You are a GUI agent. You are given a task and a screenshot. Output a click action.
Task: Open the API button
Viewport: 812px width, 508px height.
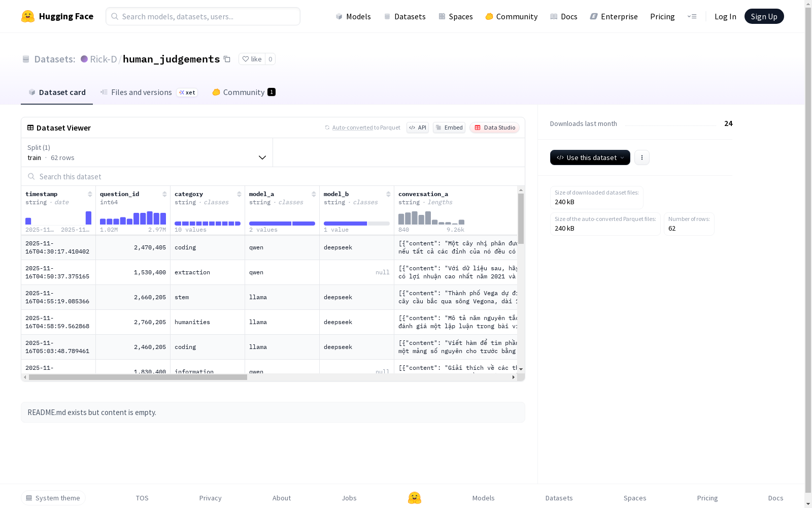tap(418, 128)
